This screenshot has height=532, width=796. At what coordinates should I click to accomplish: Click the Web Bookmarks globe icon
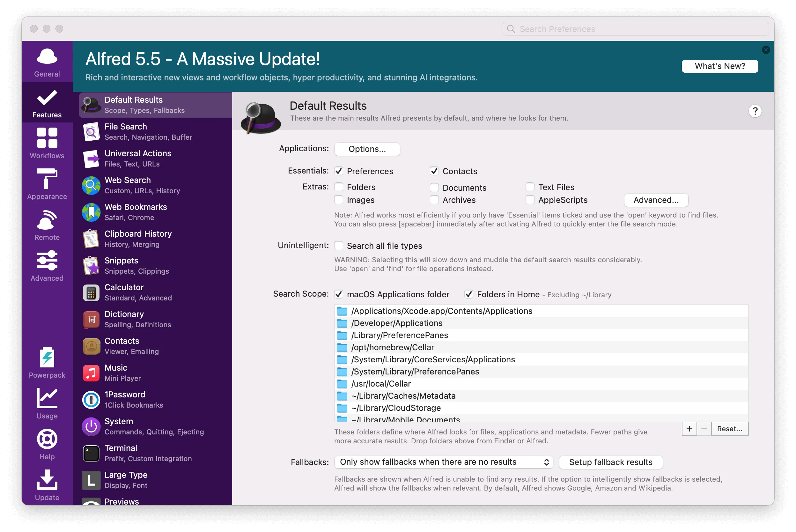click(91, 212)
